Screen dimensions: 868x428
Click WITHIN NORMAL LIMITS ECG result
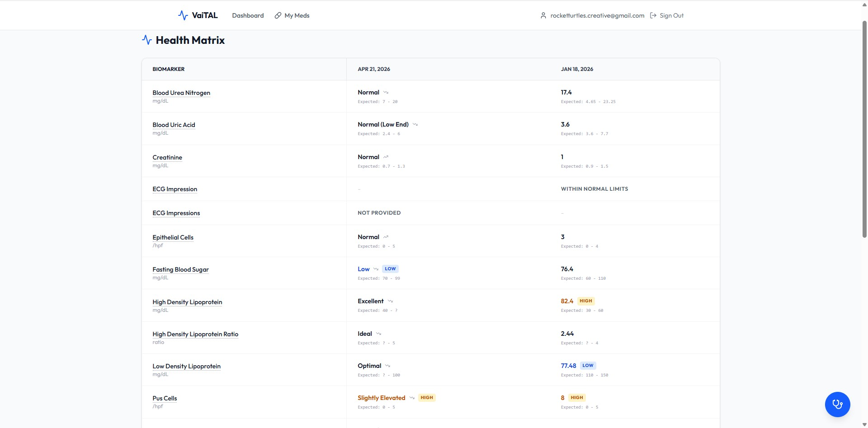pos(594,189)
